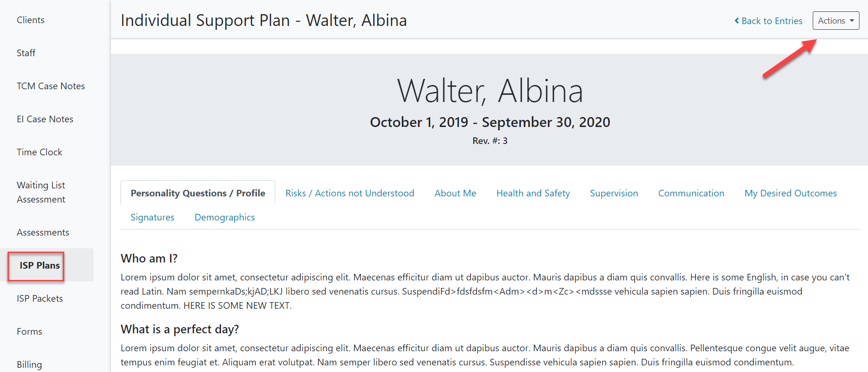This screenshot has height=372, width=868.
Task: Switch to the Signatures tab
Action: (153, 217)
